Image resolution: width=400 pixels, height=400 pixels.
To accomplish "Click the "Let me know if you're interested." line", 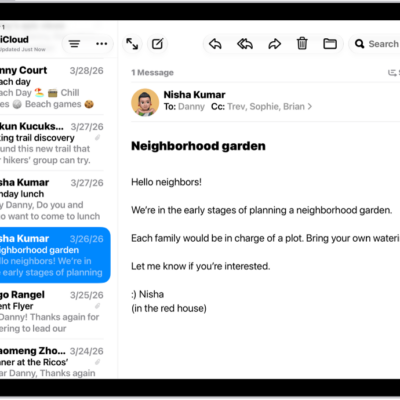I will (200, 266).
